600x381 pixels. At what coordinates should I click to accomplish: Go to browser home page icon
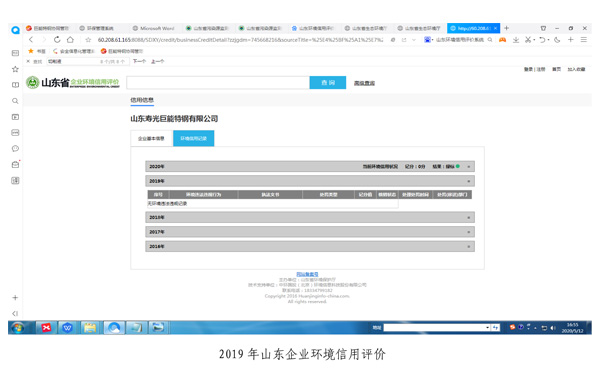[70, 39]
